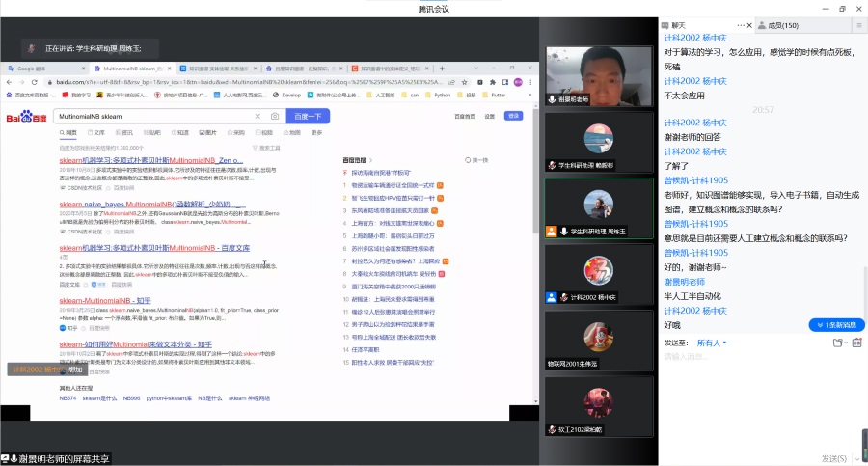Open the chat record icon beside folder
Screen dimensions: 868x466
[857, 343]
